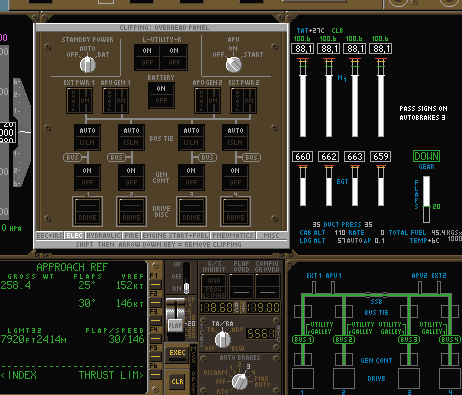
Task: Rotate the APU selector knob
Action: [x=234, y=64]
